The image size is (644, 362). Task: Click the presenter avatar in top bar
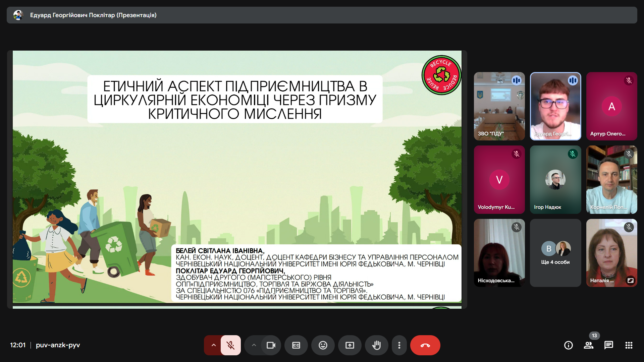(x=18, y=15)
